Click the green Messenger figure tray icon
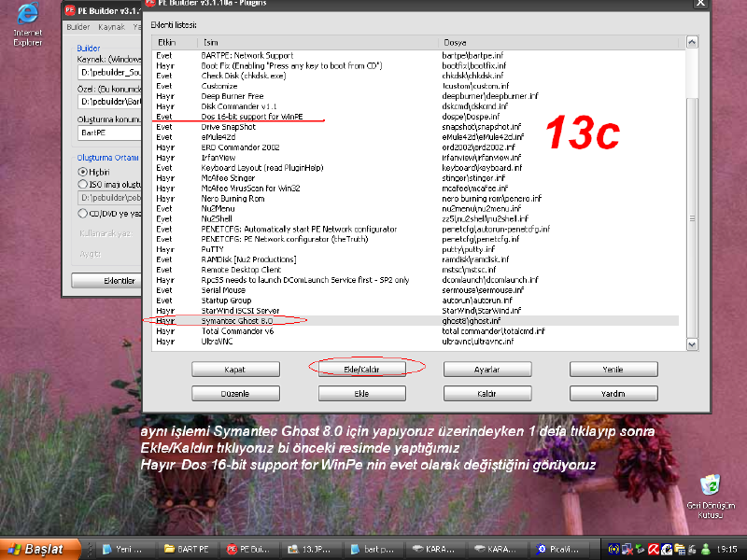 click(706, 549)
